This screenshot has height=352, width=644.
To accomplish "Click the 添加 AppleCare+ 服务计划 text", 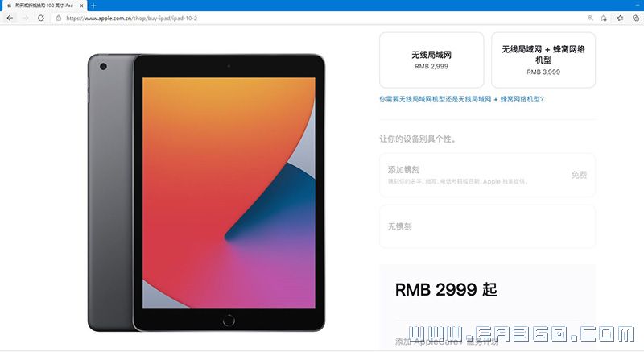I will 447,342.
